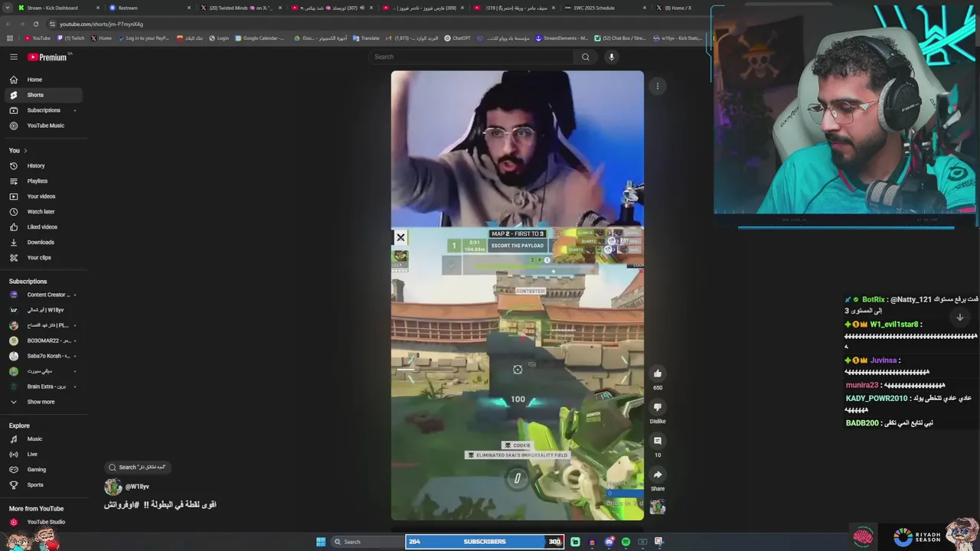
Task: Share the Short video
Action: pyautogui.click(x=657, y=474)
